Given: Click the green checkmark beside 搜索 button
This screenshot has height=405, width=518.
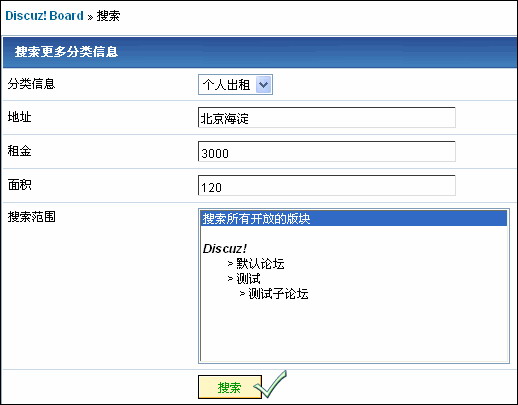Looking at the screenshot, I should click(271, 385).
